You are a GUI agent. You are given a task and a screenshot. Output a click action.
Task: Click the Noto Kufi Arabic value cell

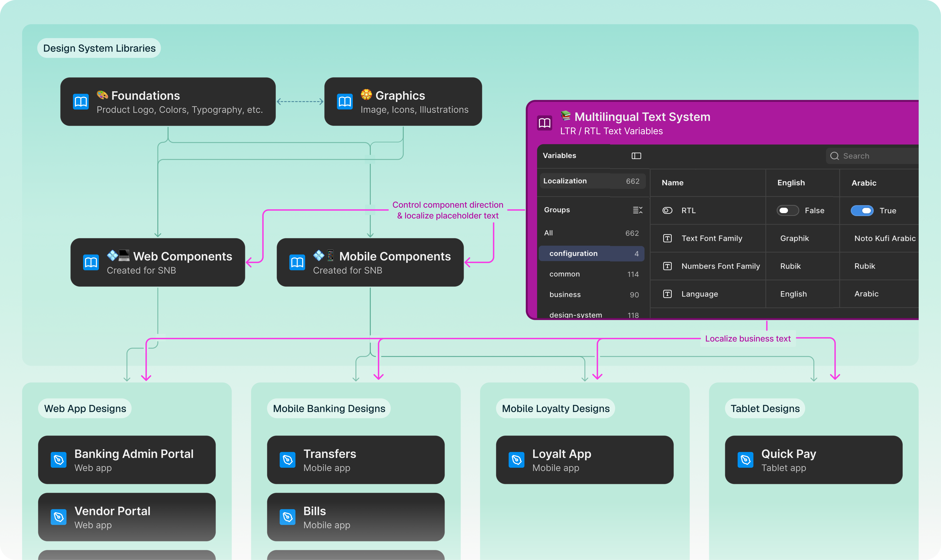coord(879,238)
